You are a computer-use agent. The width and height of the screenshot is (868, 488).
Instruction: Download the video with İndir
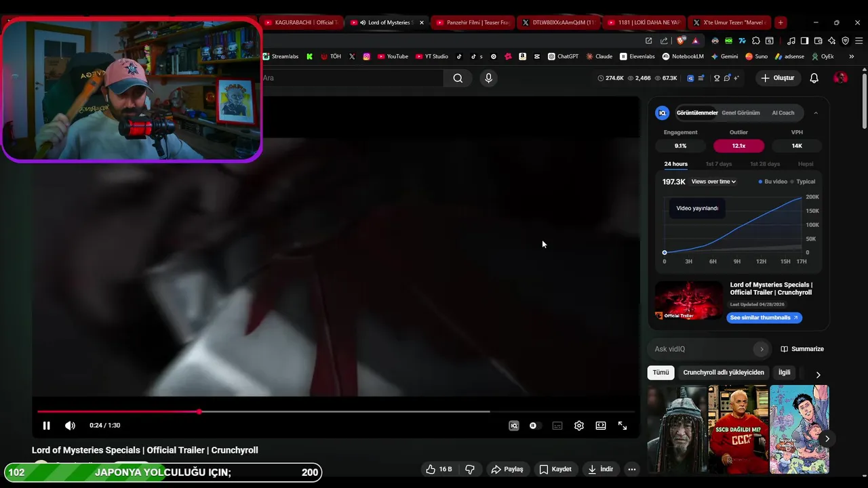point(601,469)
